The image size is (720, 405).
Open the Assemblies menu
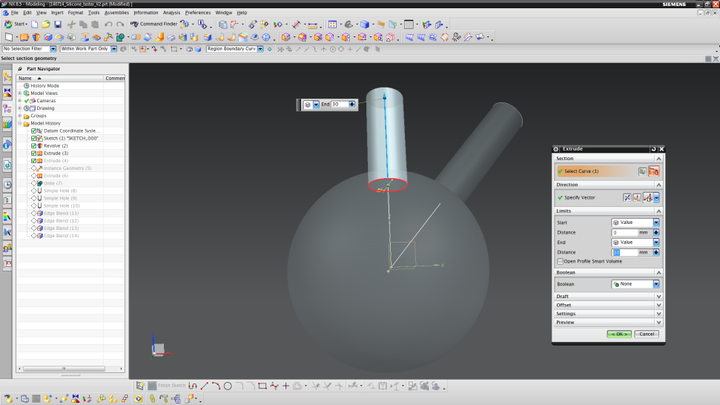[x=117, y=13]
